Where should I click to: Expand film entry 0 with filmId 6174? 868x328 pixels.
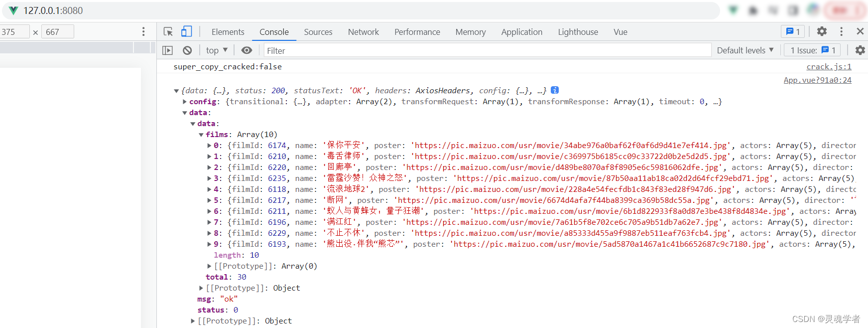click(x=209, y=146)
